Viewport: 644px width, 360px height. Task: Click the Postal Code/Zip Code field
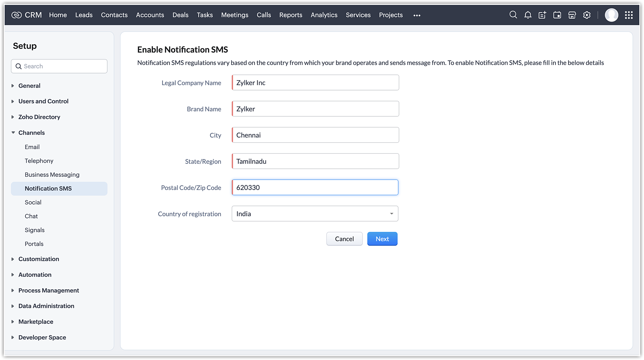pyautogui.click(x=315, y=187)
